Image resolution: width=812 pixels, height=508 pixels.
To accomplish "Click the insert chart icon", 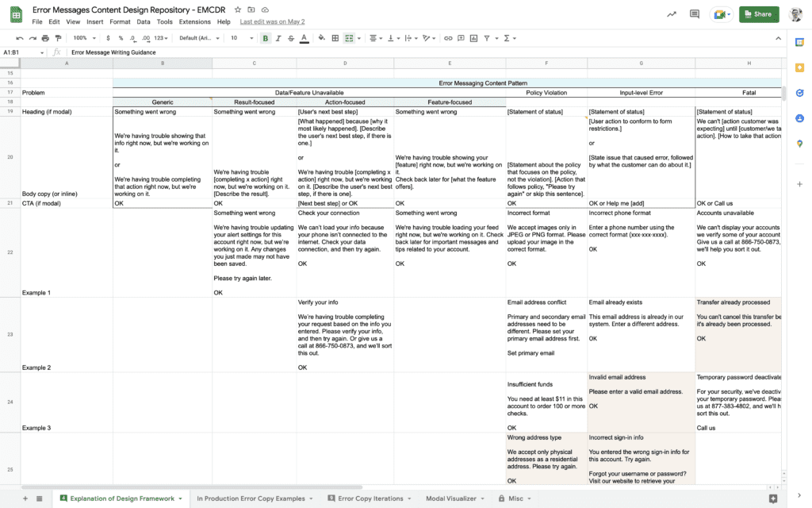I will point(473,37).
